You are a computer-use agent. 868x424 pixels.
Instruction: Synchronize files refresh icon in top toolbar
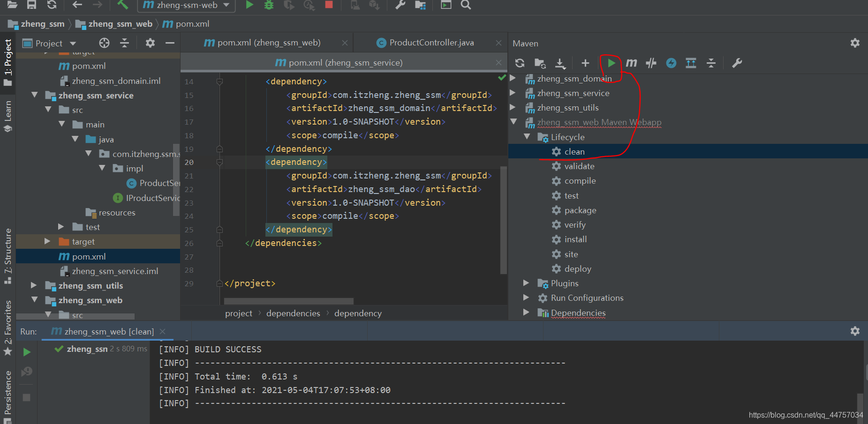point(52,5)
